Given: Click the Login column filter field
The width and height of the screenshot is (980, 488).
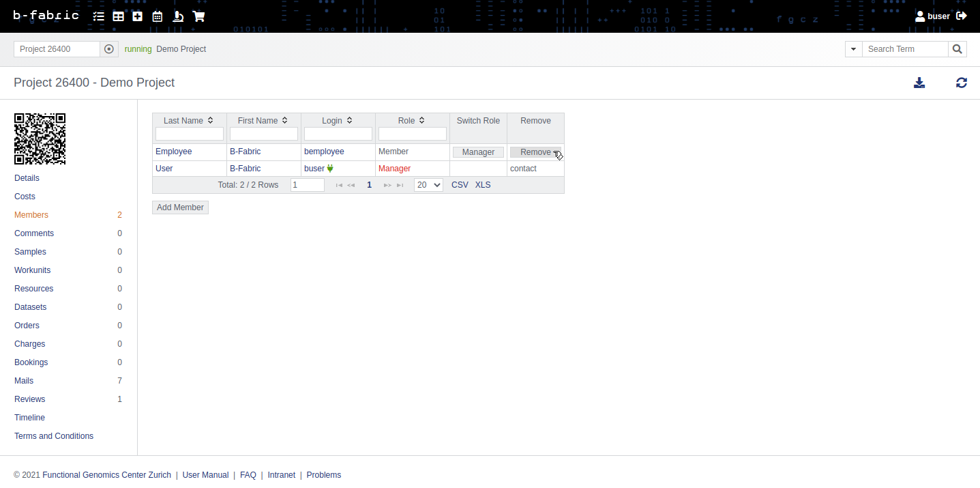Looking at the screenshot, I should pyautogui.click(x=338, y=134).
